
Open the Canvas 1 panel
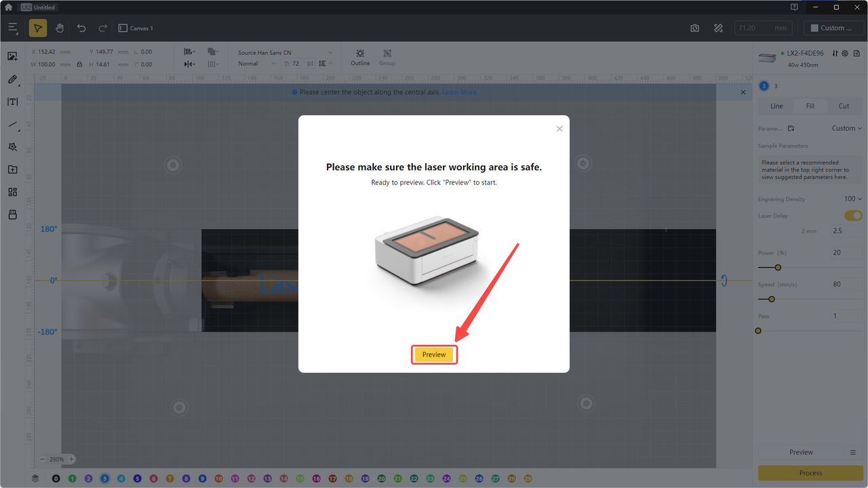point(136,28)
